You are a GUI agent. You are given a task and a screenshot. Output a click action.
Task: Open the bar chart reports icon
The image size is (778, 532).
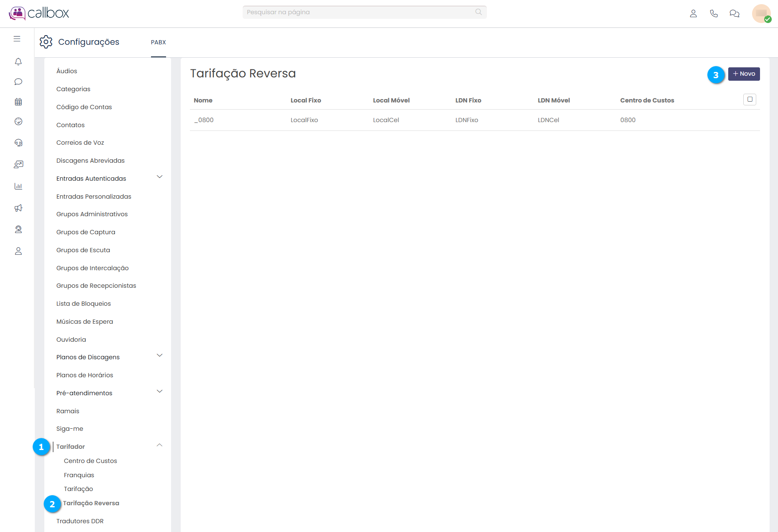tap(18, 186)
